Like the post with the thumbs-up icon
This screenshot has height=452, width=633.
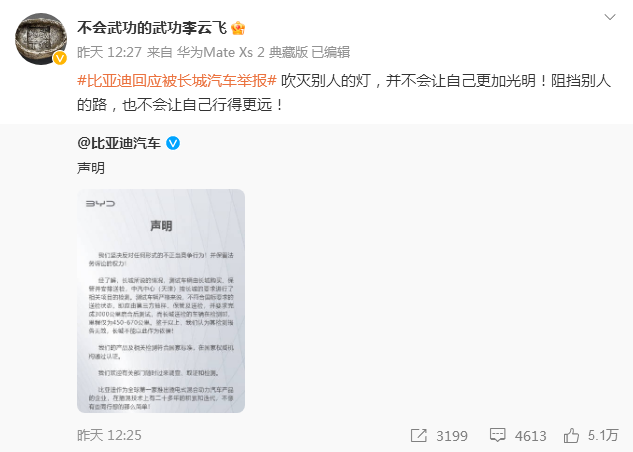[x=571, y=435]
